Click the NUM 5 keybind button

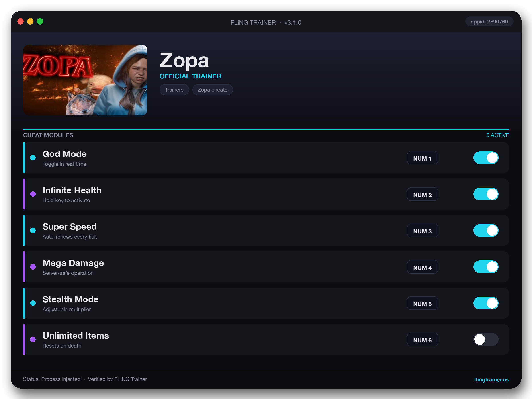[422, 303]
